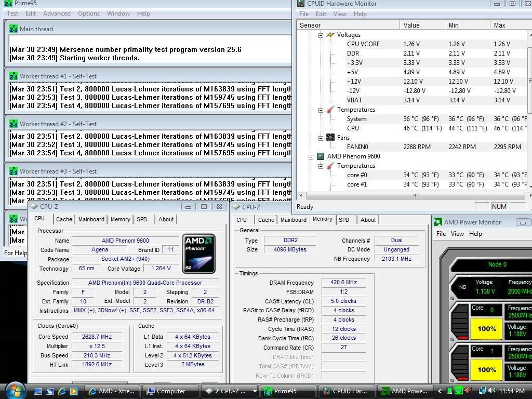Collapse the AMD Phenom 9600 node
This screenshot has height=399, width=532.
311,156
